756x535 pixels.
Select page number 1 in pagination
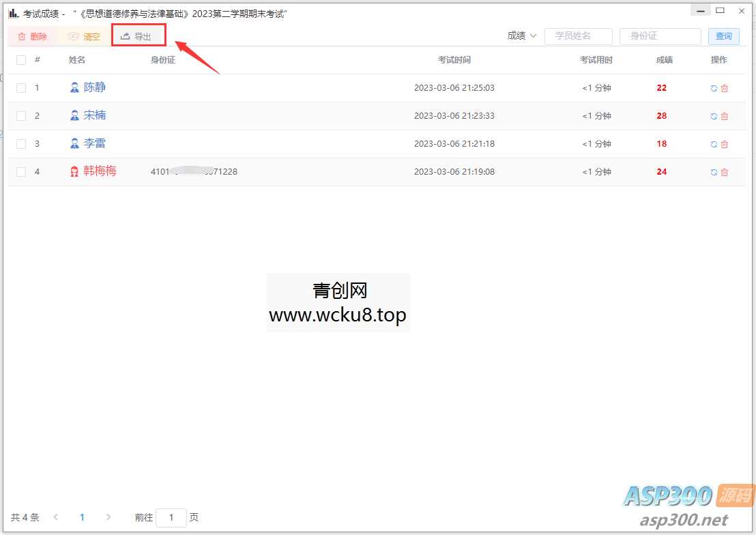82,518
